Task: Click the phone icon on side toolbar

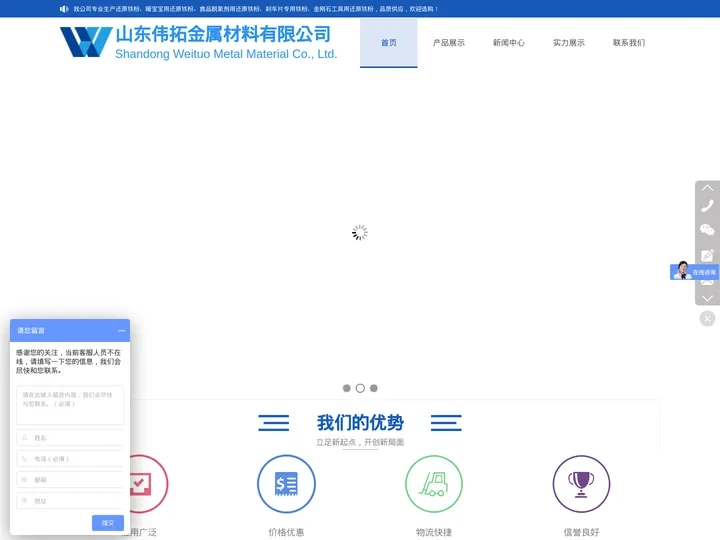Action: [x=707, y=206]
